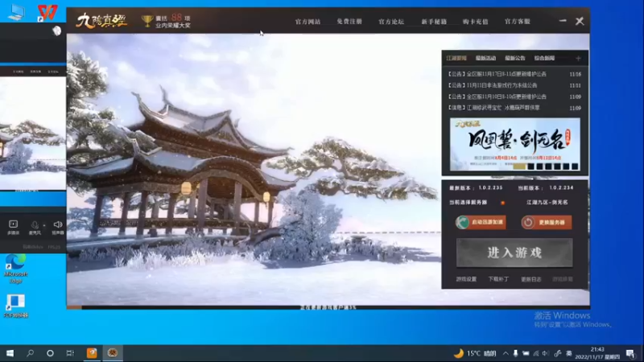The width and height of the screenshot is (644, 362).
Task: Open the 11月11日 illegal game behavior announcement
Action: 492,85
